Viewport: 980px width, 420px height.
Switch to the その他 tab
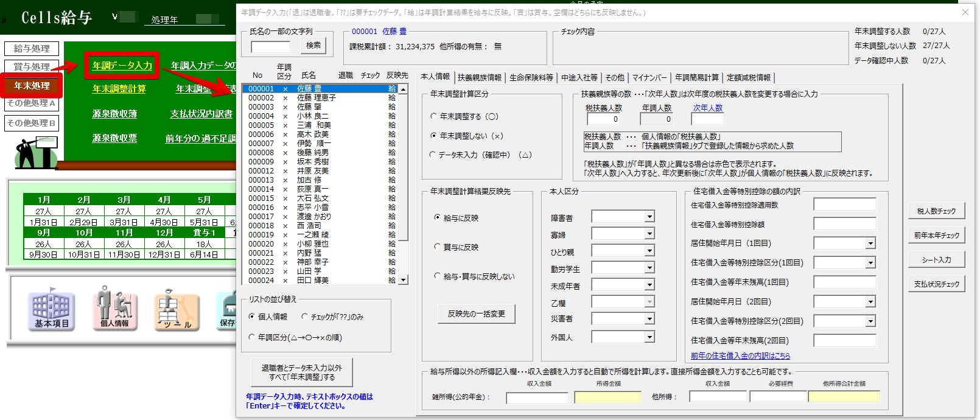[x=615, y=77]
